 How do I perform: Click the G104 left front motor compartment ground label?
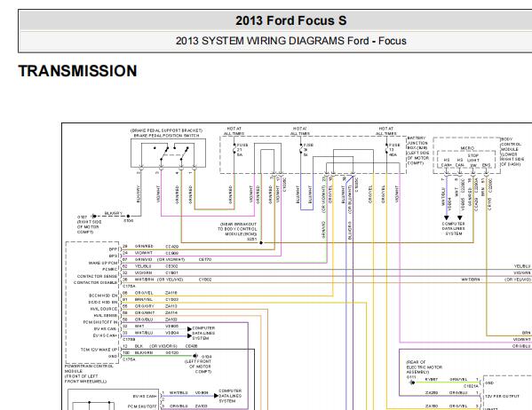(x=198, y=364)
